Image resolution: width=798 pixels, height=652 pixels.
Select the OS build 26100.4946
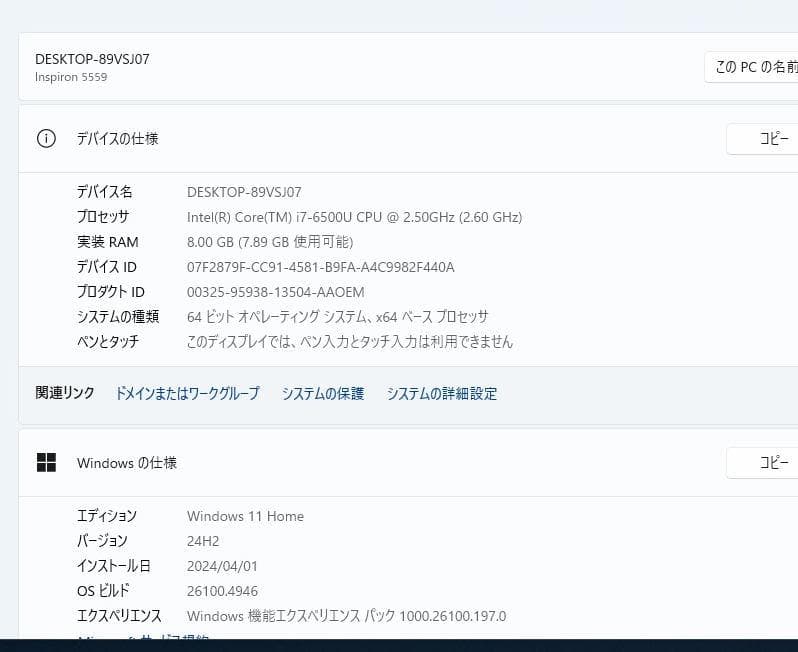(x=222, y=591)
